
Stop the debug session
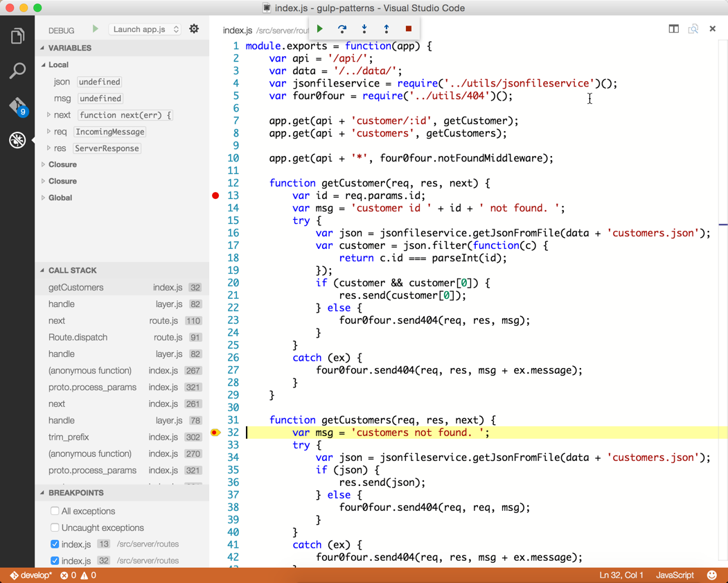pyautogui.click(x=408, y=29)
